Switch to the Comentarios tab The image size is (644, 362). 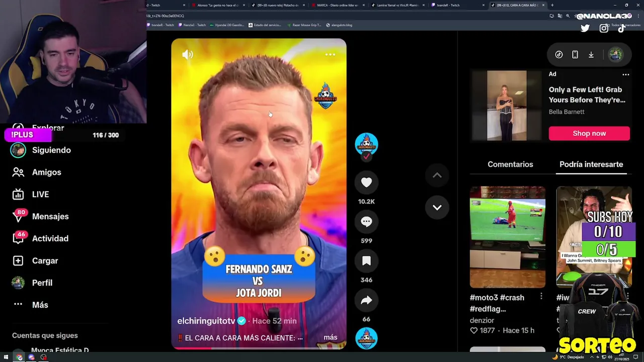[510, 164]
